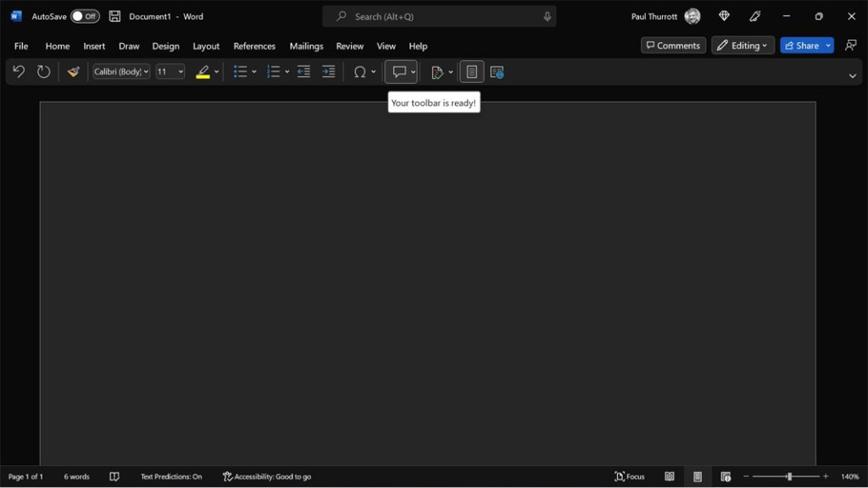Undo the last action
Image resolution: width=868 pixels, height=488 pixels.
18,72
